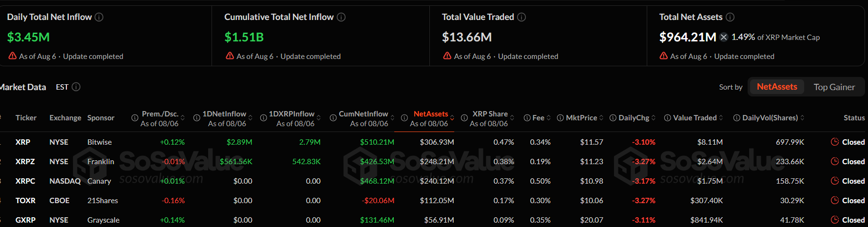
Task: Click the info icon beside DailyChg header
Action: 613,118
